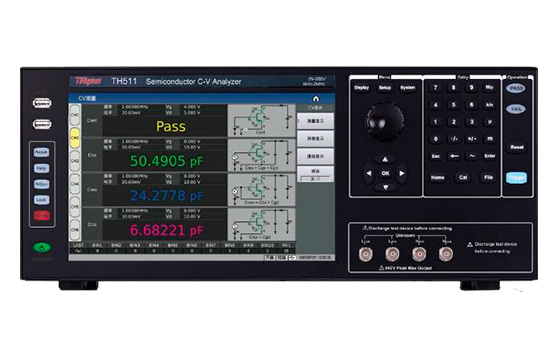The image size is (560, 360).
Task: Click the 6.68221 pF reading
Action: pyautogui.click(x=166, y=230)
